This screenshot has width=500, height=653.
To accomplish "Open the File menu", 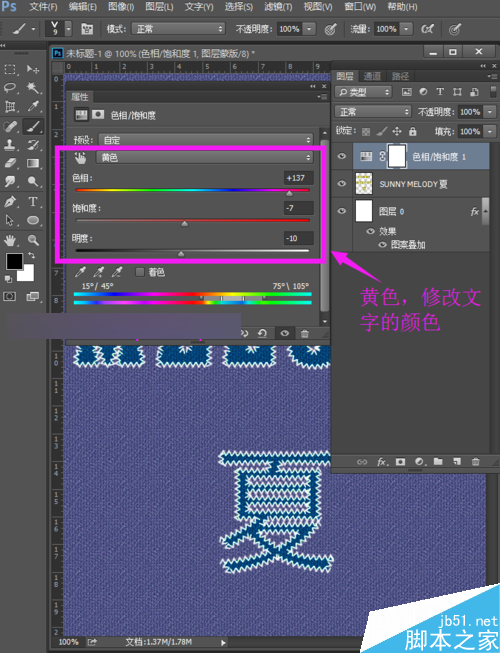I will pyautogui.click(x=43, y=7).
